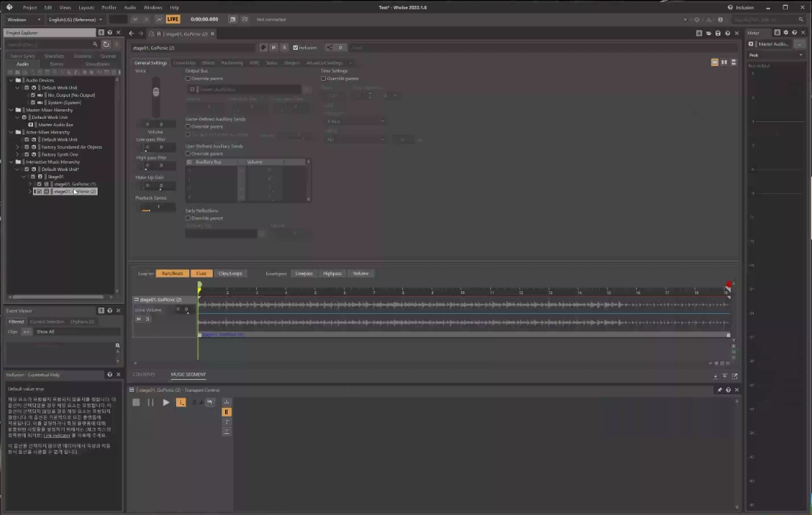Image resolution: width=812 pixels, height=515 pixels.
Task: Click the Inclusion help icon in title bar
Action: (730, 7)
